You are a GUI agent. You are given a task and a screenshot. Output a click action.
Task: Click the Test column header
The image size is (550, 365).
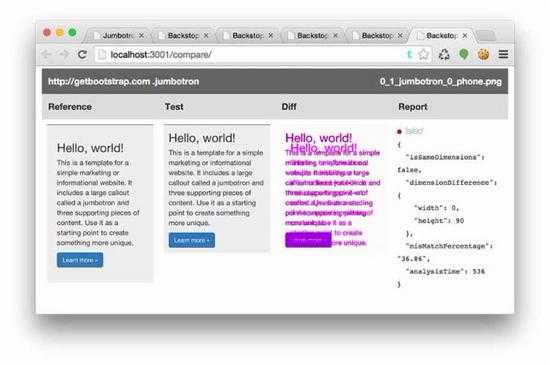point(174,107)
